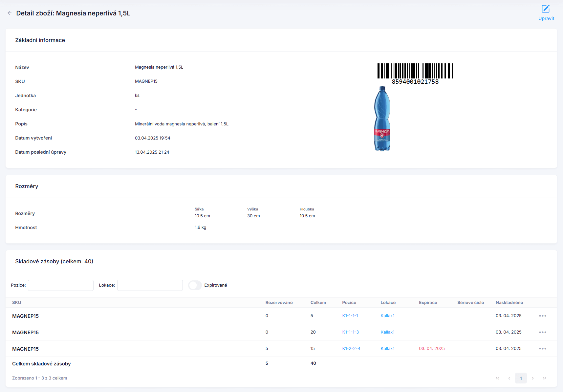563x392 pixels.
Task: Sort by Celkem column header
Action: (x=318, y=303)
